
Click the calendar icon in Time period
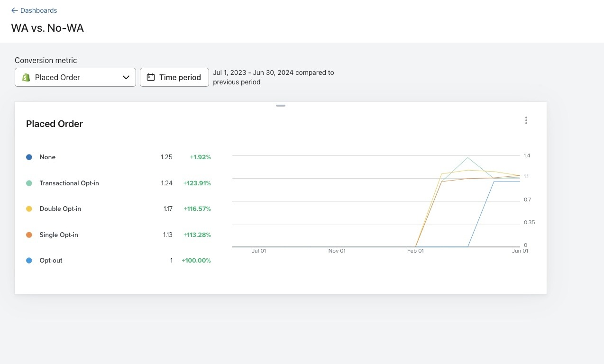coord(151,77)
